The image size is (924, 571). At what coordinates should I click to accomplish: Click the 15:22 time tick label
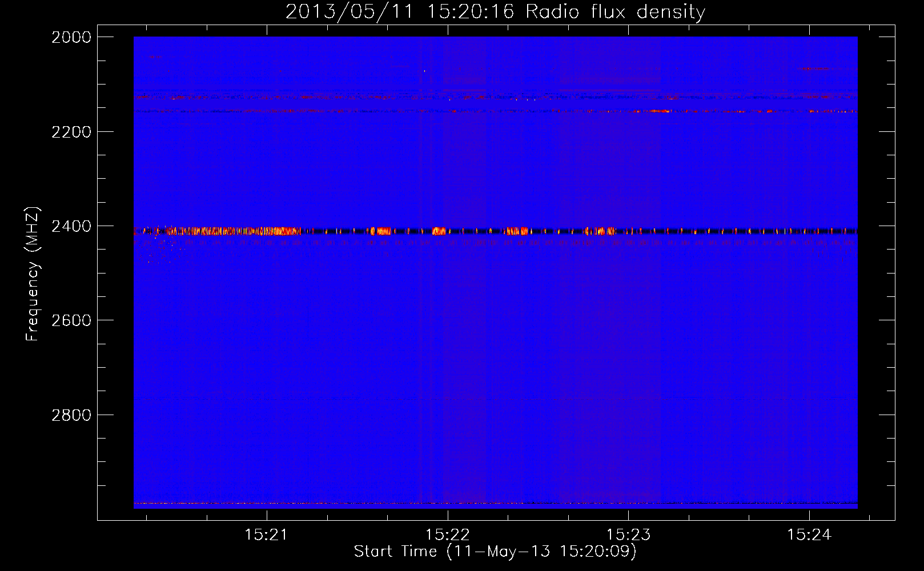coord(447,535)
